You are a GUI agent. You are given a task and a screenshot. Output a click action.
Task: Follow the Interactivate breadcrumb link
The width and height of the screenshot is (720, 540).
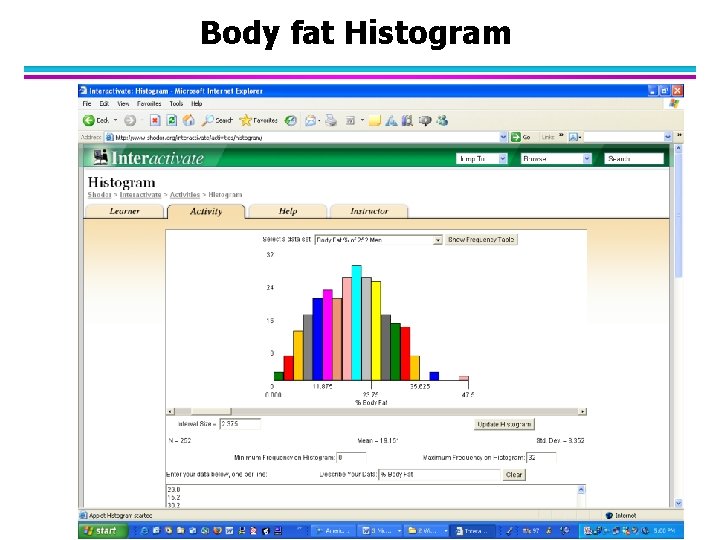[x=141, y=195]
